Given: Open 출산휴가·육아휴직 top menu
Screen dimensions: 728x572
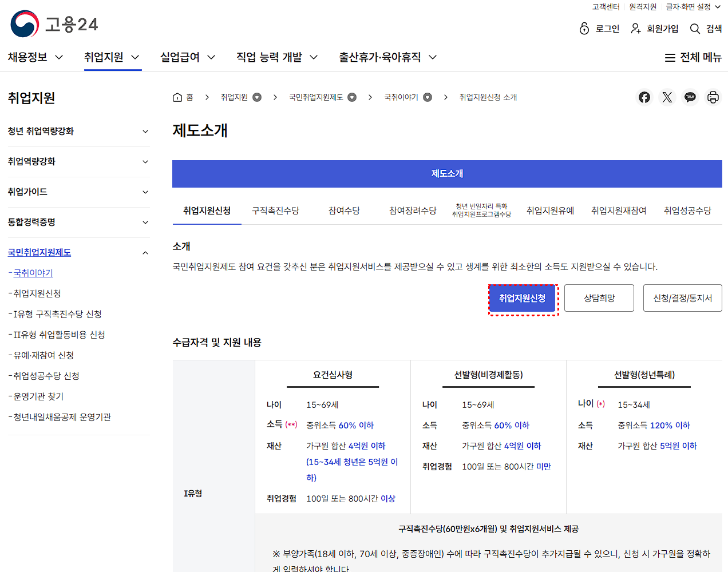Looking at the screenshot, I should 388,57.
